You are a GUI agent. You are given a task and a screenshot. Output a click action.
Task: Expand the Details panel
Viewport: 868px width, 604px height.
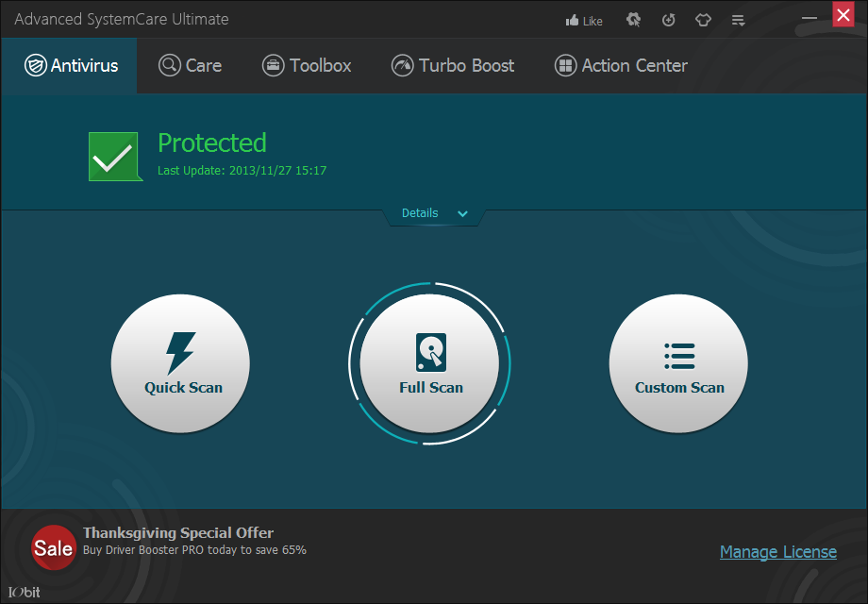click(x=435, y=213)
